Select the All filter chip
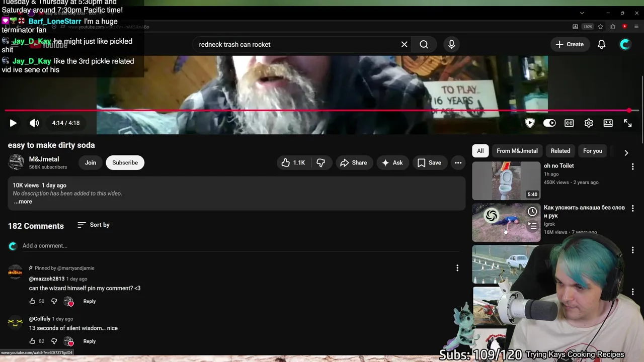The width and height of the screenshot is (644, 362). 480,151
